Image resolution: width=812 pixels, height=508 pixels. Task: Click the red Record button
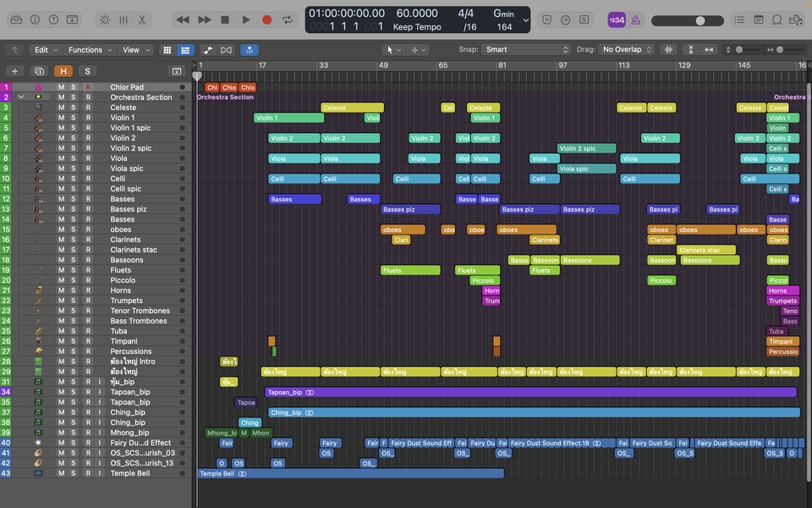(266, 19)
